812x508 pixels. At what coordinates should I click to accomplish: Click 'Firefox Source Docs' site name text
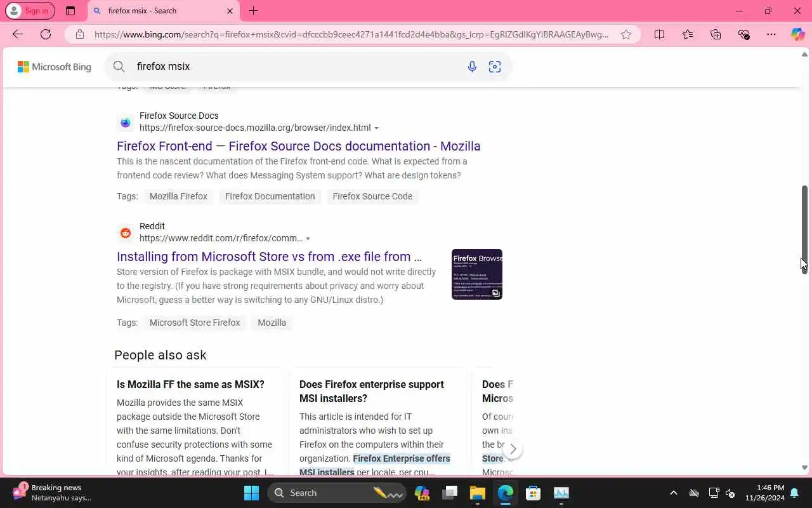[179, 116]
